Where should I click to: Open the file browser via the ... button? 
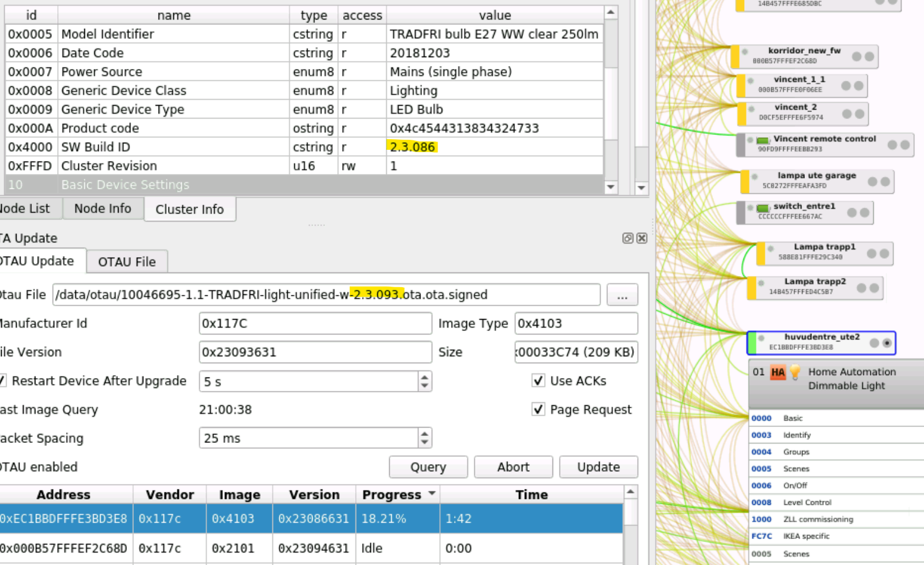[622, 295]
